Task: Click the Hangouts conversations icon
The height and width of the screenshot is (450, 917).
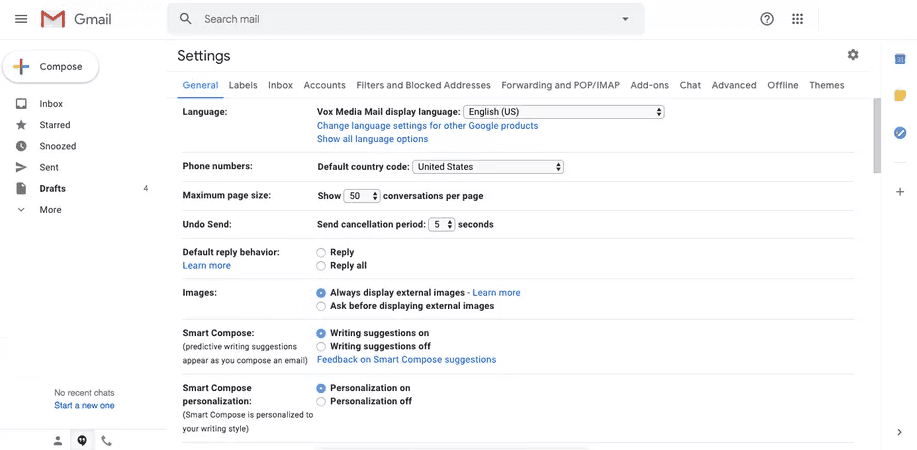Action: 82,441
